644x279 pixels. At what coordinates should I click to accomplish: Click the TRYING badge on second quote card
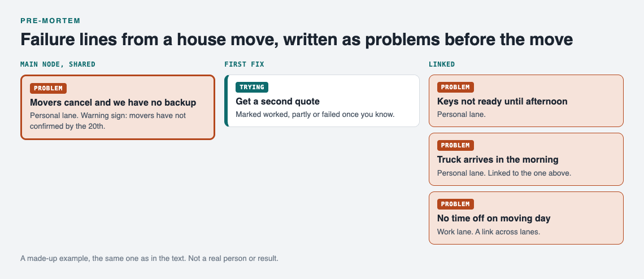pos(252,87)
